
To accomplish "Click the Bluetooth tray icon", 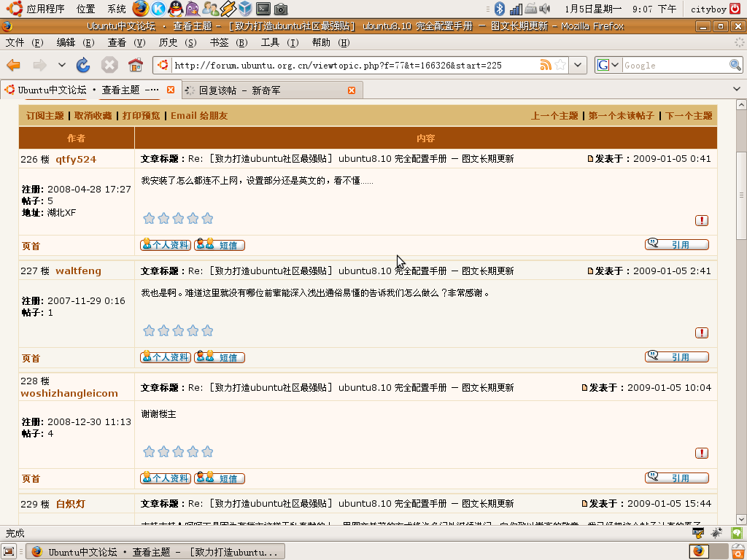I will pyautogui.click(x=499, y=9).
